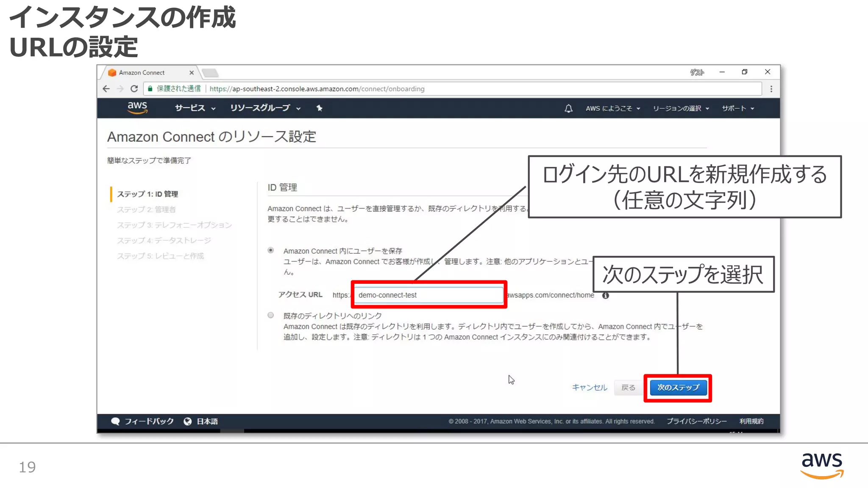Open a new browser tab

(x=210, y=73)
